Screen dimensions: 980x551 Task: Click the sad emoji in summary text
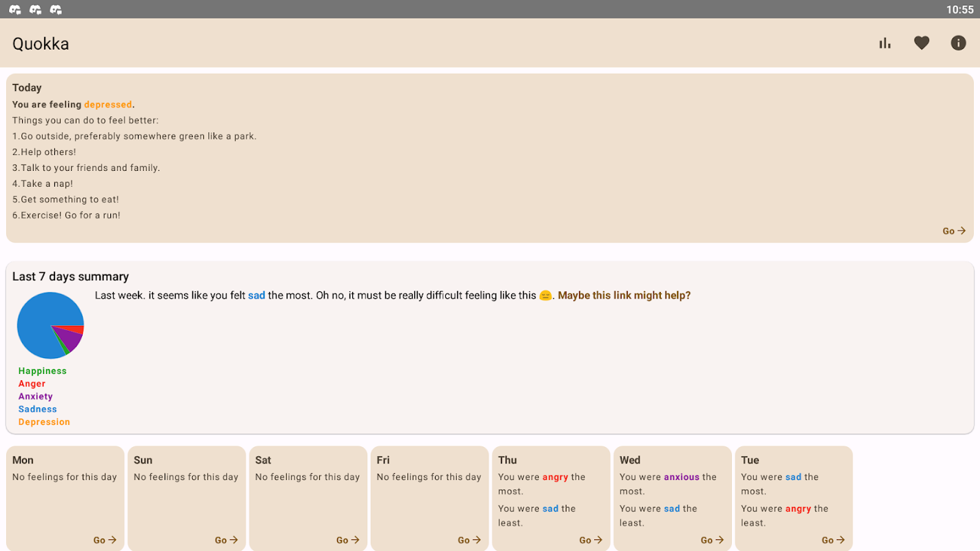pos(545,295)
